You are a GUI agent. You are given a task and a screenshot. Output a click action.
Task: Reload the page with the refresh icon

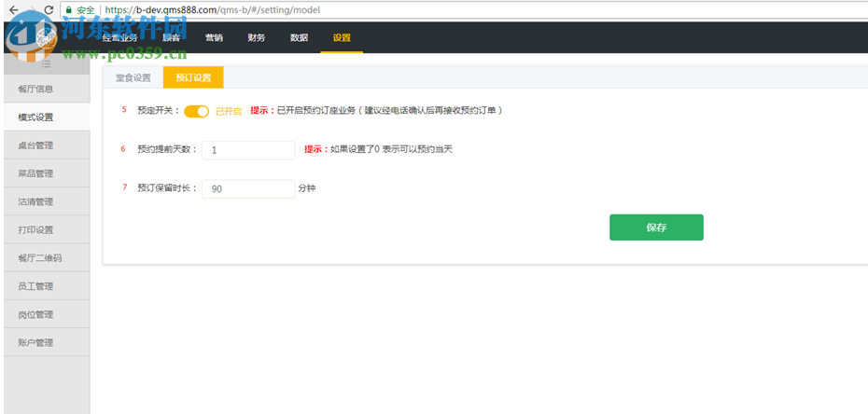[x=49, y=10]
